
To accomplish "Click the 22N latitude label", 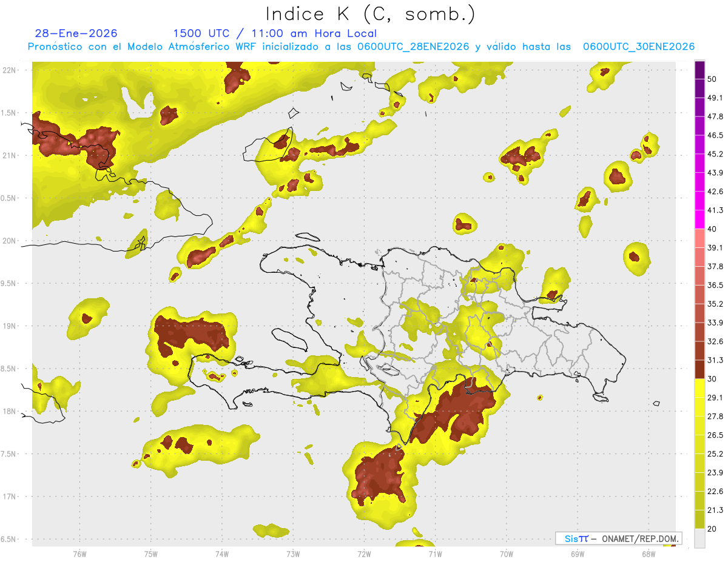I will [8, 70].
